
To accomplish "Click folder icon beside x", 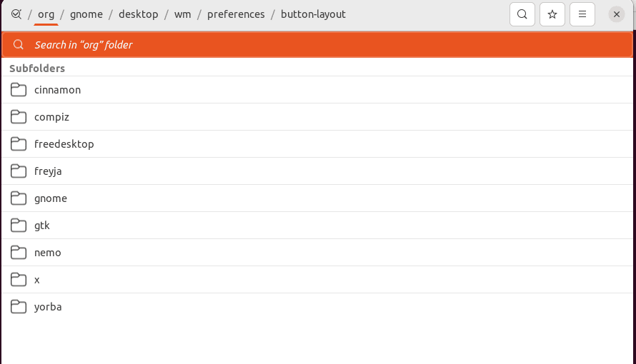I will coord(19,280).
